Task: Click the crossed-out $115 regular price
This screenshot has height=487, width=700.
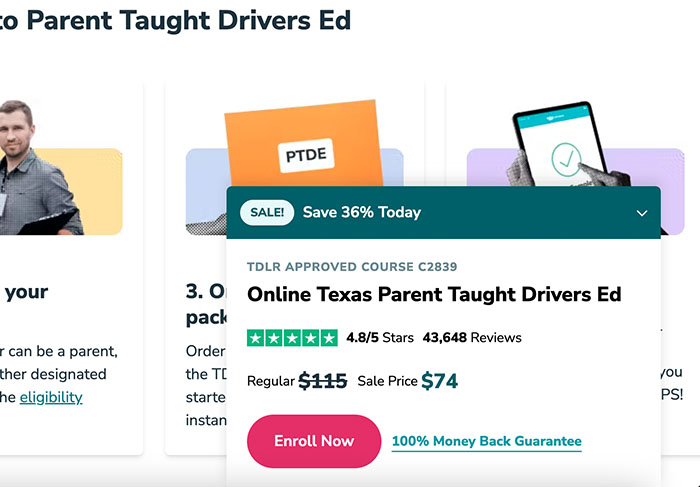Action: pyautogui.click(x=322, y=381)
